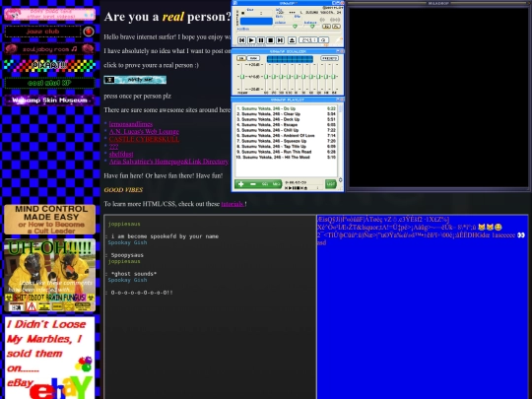The image size is (532, 399).
Task: Pause playback with Winamp main pause button
Action: coord(260,40)
